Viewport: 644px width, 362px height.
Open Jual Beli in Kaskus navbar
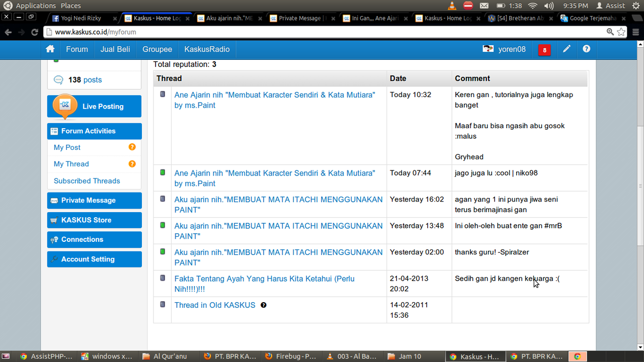click(x=115, y=49)
